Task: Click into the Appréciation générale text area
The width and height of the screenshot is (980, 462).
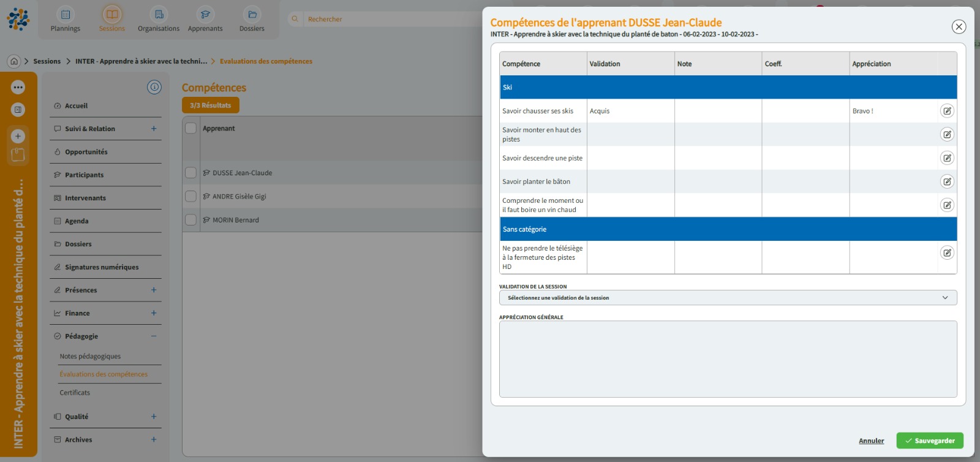Action: 728,359
